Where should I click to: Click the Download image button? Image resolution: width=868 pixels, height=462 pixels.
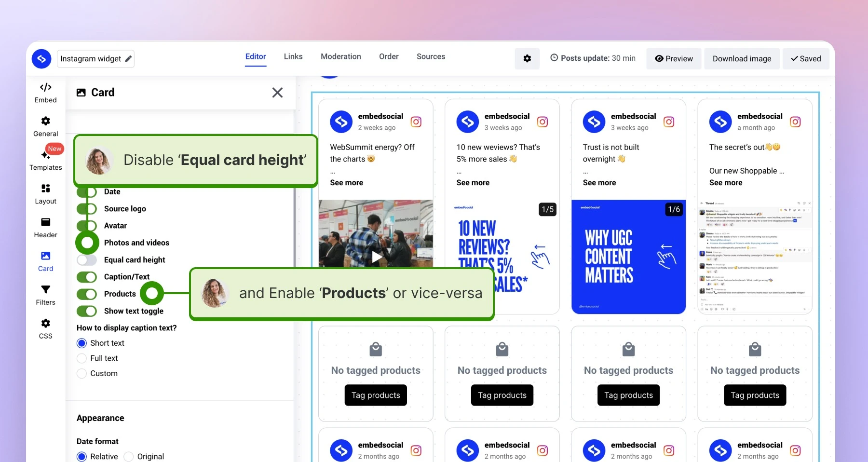(x=742, y=59)
